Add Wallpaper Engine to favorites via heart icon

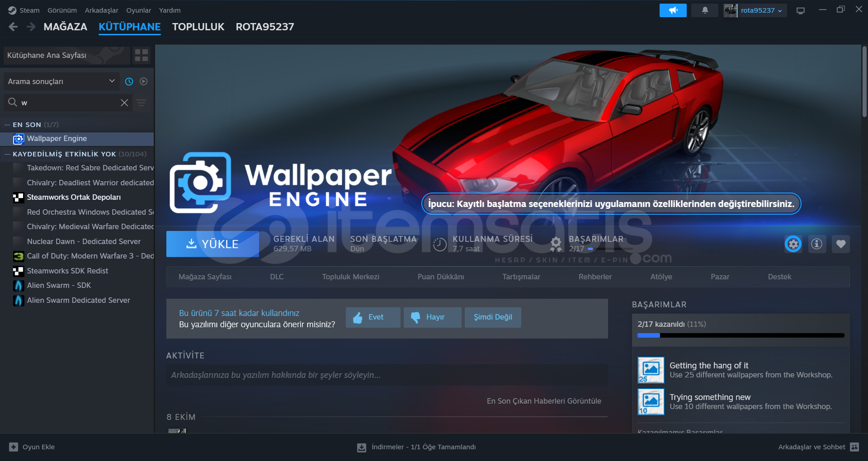(841, 244)
